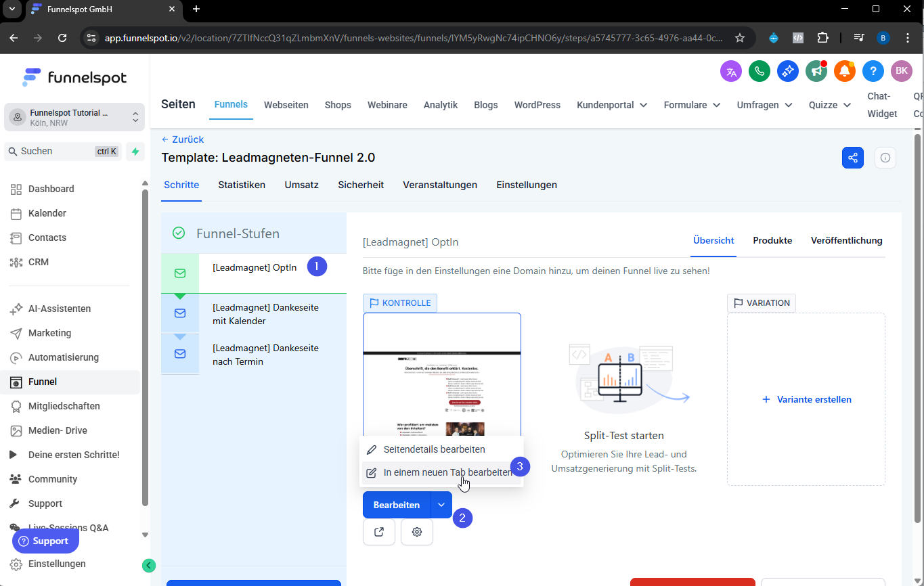The height and width of the screenshot is (586, 924).
Task: Expand the Formulare dropdown menu
Action: (692, 105)
